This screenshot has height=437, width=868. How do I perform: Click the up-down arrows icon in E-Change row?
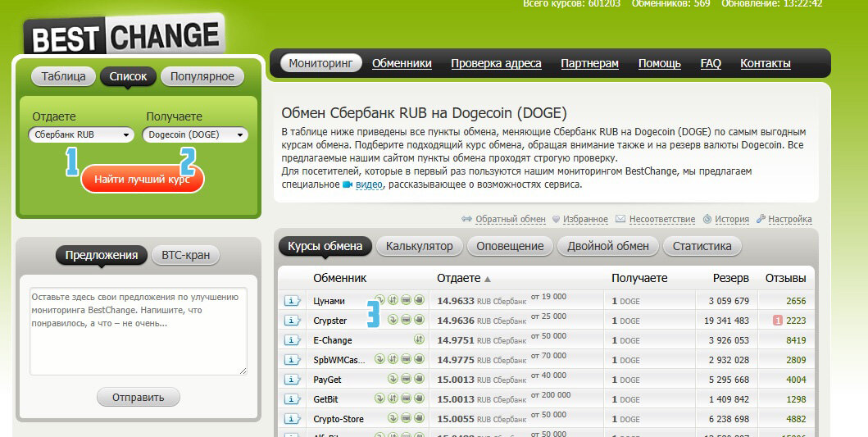click(x=419, y=339)
